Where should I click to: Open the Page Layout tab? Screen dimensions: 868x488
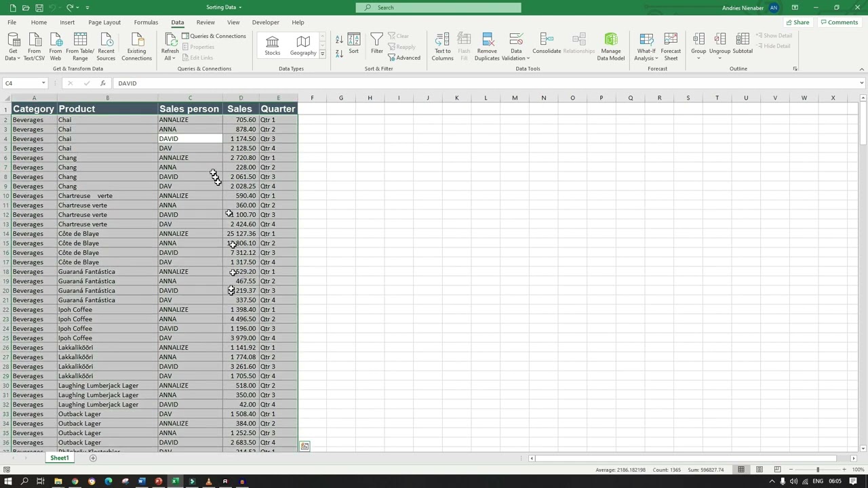coord(104,22)
